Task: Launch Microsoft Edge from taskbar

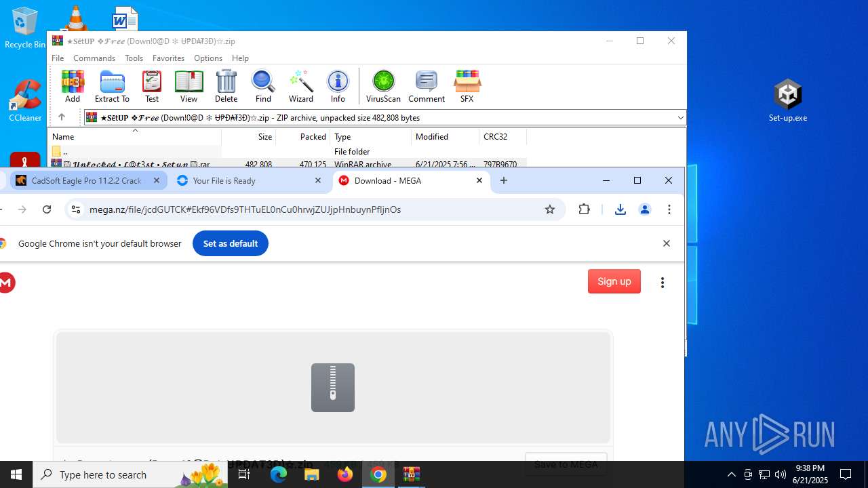Action: 279,474
